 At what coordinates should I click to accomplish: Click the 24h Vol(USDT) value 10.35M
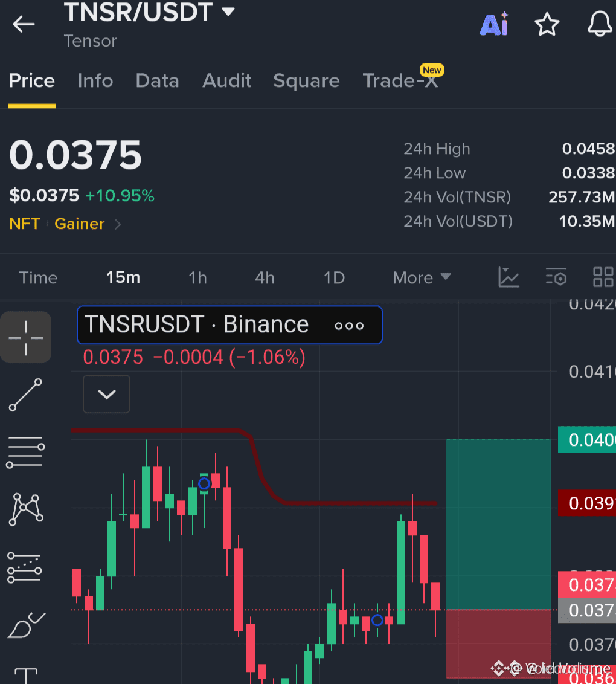(587, 221)
